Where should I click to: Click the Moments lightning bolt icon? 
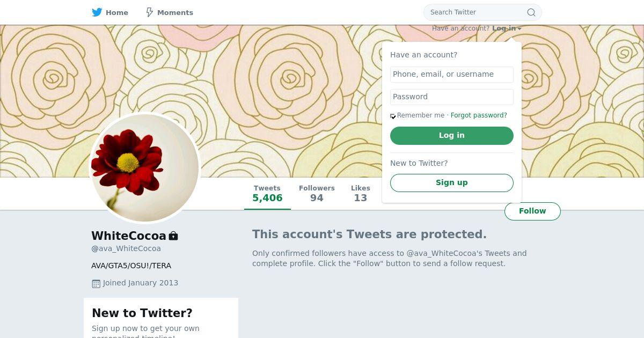coord(150,12)
